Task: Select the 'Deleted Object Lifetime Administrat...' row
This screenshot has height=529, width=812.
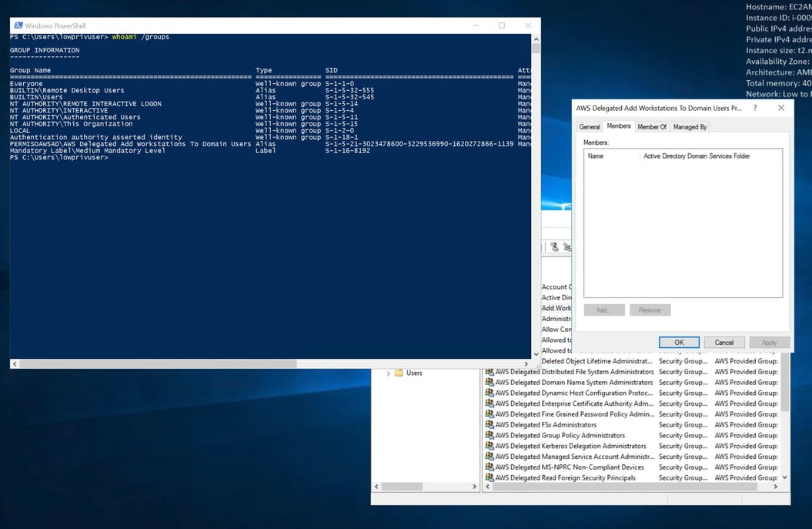Action: coord(660,361)
